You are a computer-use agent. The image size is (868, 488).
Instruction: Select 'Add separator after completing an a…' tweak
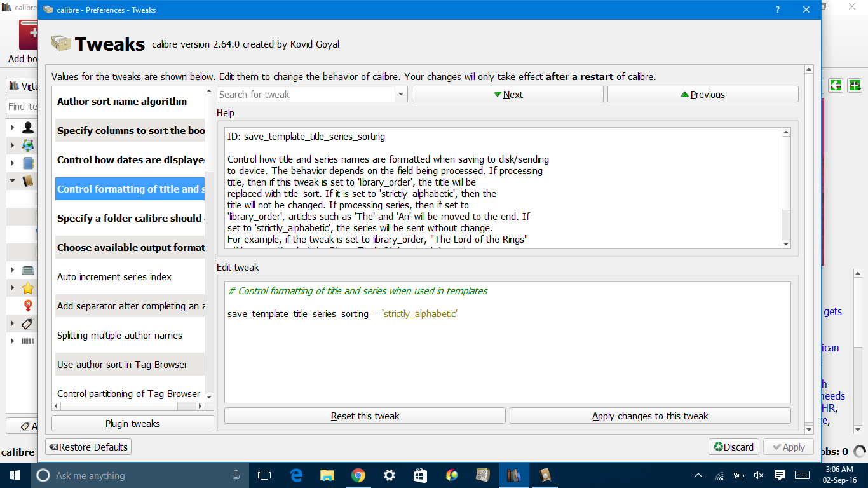(x=130, y=306)
